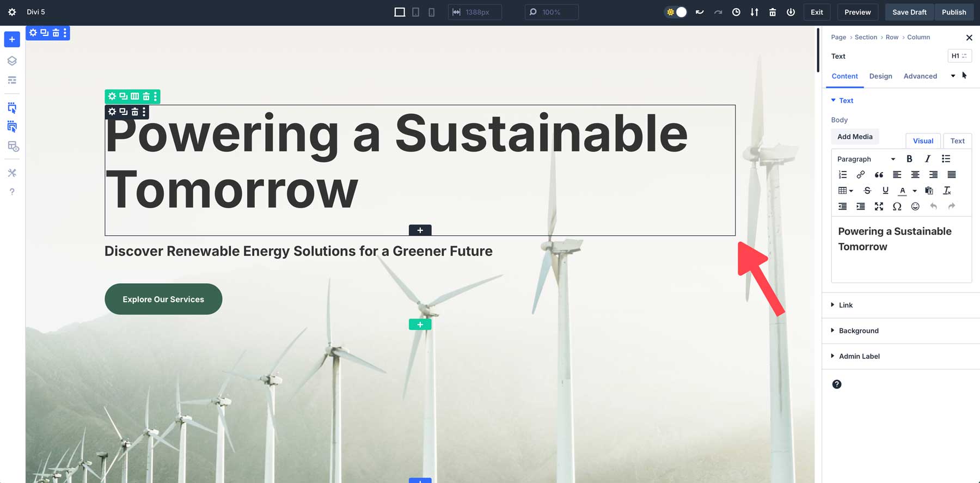Expand the Link settings group
Image resolution: width=980 pixels, height=483 pixels.
pos(846,305)
